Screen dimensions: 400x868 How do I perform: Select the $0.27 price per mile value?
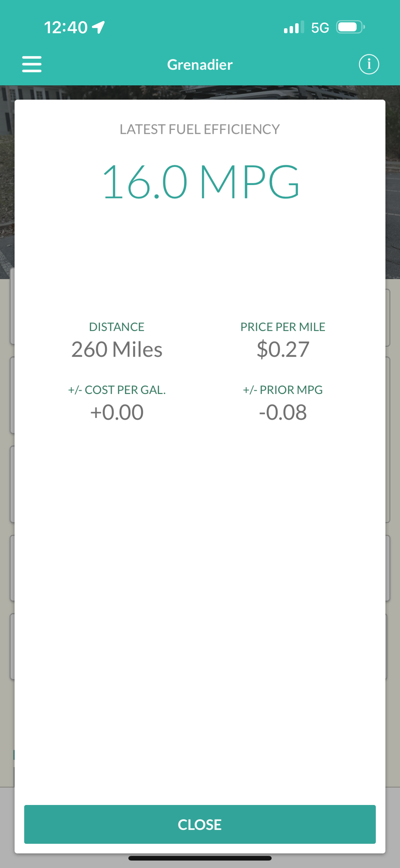pyautogui.click(x=283, y=349)
